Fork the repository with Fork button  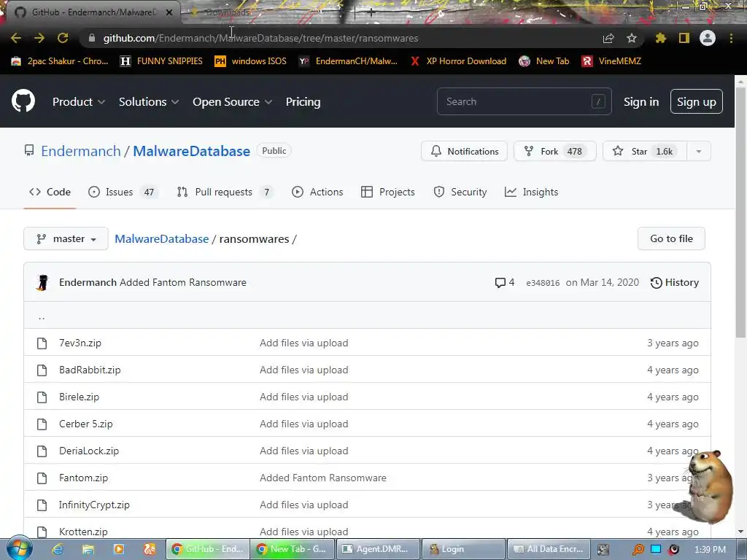point(554,152)
